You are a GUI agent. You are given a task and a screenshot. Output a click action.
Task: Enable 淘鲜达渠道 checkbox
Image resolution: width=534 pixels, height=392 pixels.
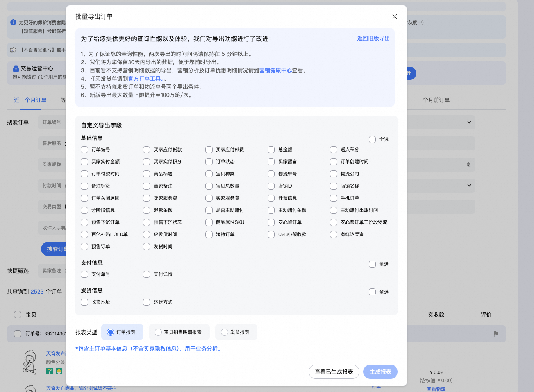[334, 234]
